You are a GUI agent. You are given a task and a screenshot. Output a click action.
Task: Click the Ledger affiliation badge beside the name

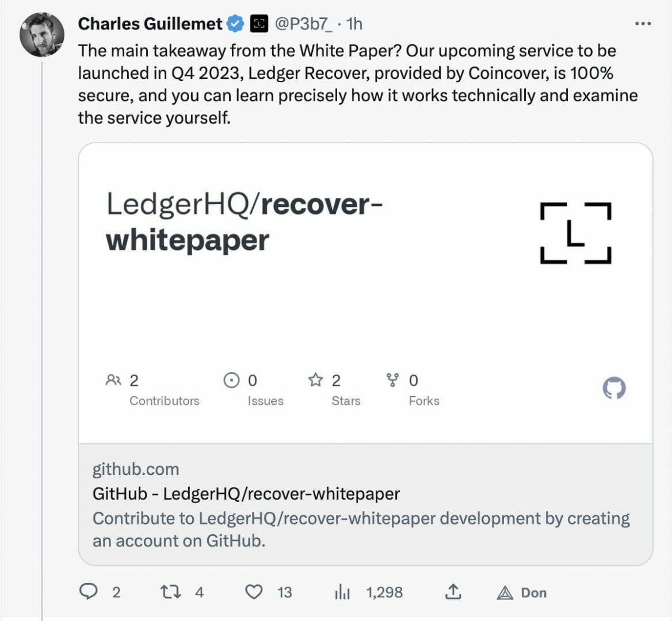[259, 24]
